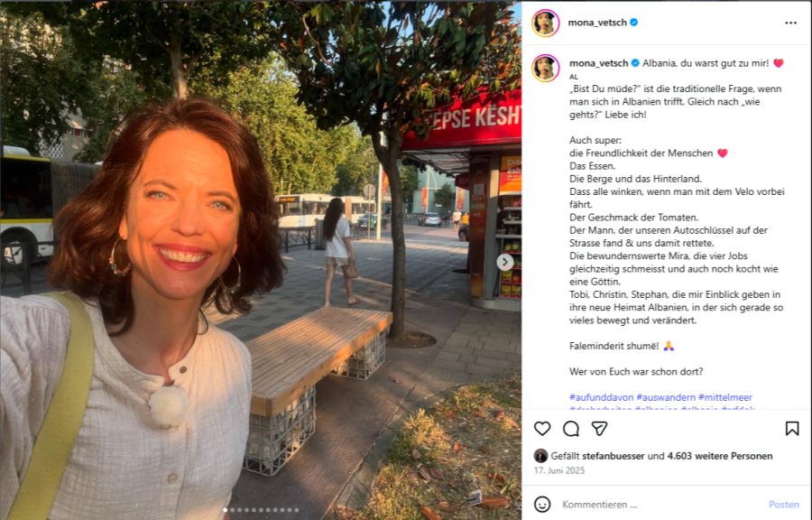Open mona_vetsch username in caption

(599, 63)
